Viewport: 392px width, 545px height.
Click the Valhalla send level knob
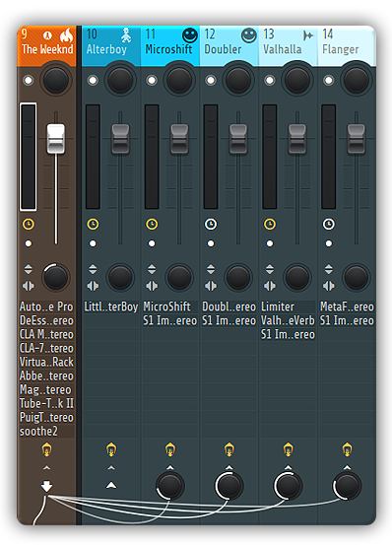click(x=289, y=486)
